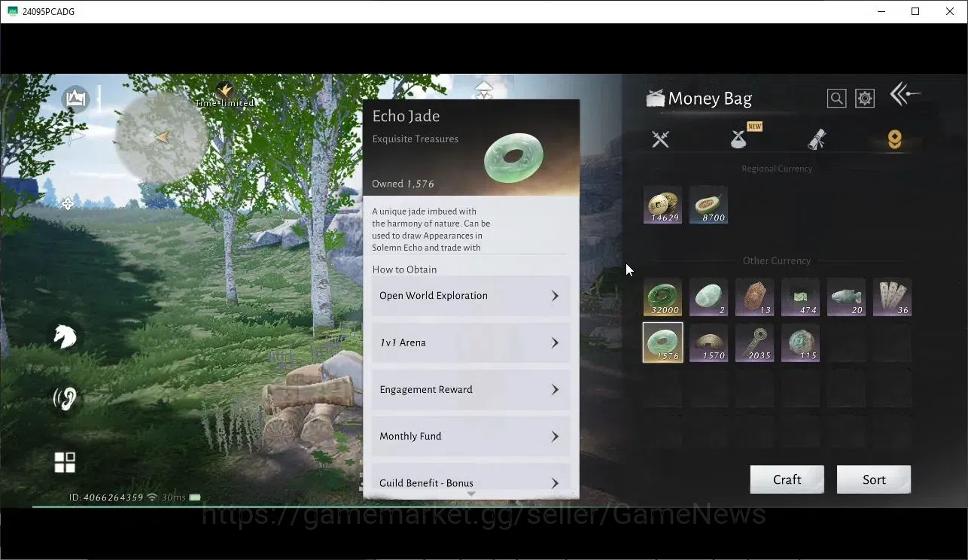Select the scroll tab icon
968x560 pixels.
pos(817,138)
